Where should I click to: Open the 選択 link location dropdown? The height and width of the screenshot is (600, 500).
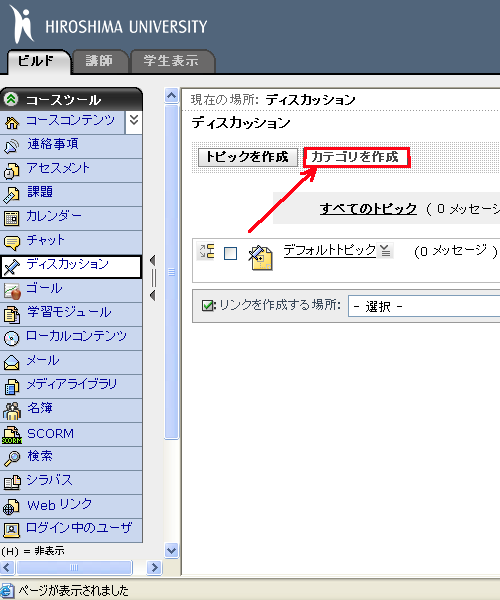pos(423,306)
